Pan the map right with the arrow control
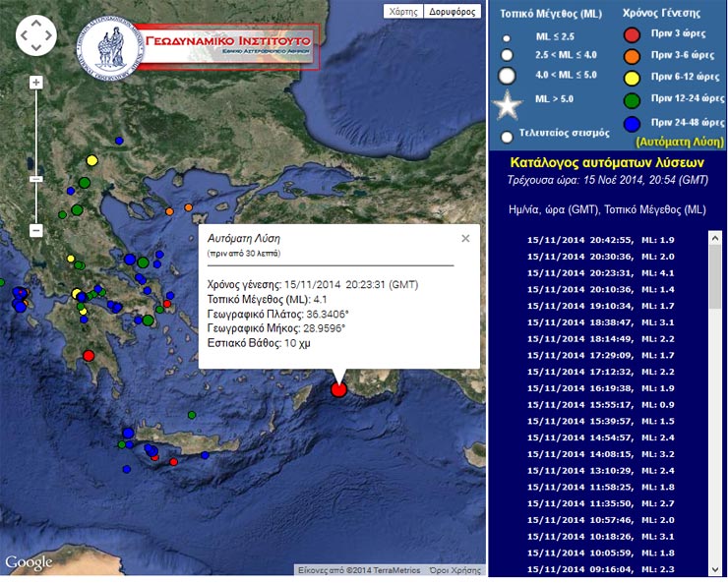This screenshot has height=583, width=728. 48,35
